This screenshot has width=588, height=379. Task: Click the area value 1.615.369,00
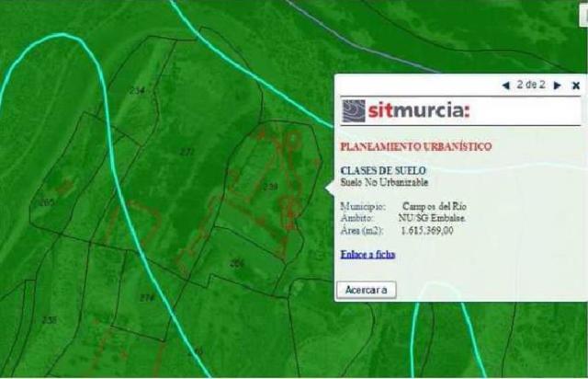pos(428,230)
